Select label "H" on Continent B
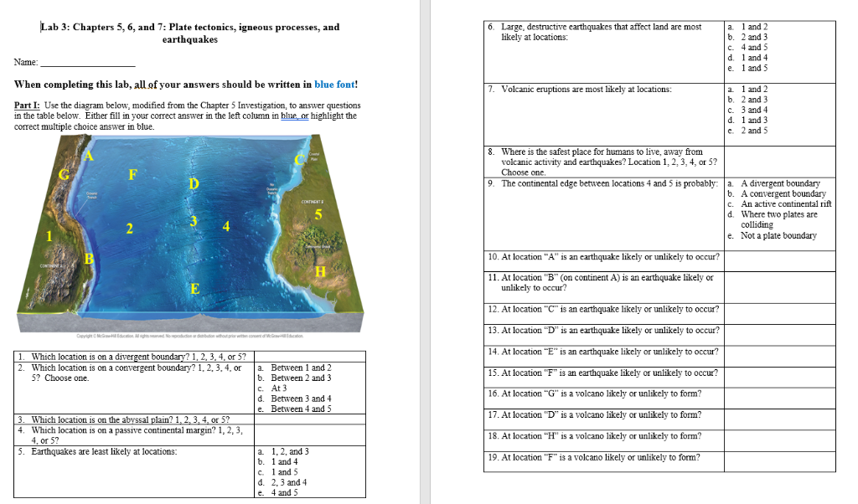 coord(319,271)
